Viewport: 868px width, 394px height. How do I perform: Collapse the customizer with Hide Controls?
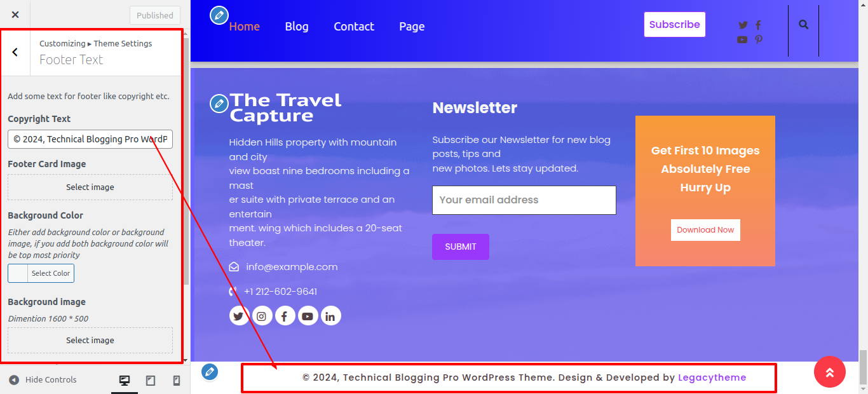pyautogui.click(x=43, y=379)
